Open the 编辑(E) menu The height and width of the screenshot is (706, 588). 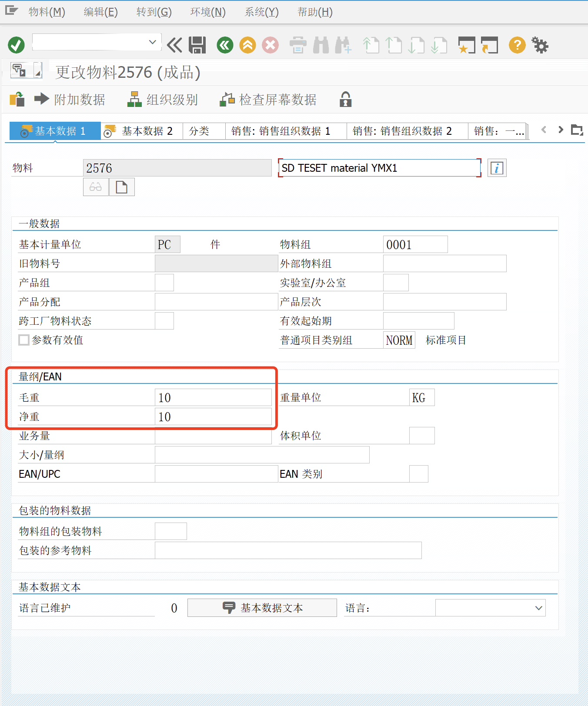click(100, 12)
